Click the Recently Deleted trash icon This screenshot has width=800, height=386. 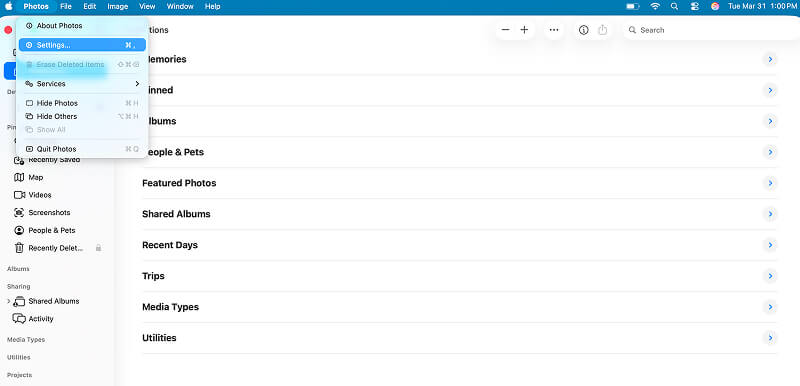[x=19, y=248]
